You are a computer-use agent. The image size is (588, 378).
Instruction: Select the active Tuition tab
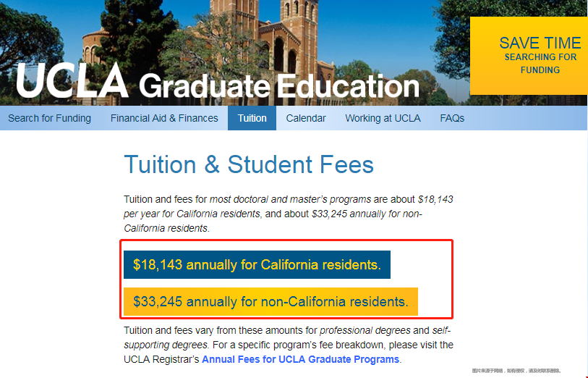[252, 118]
